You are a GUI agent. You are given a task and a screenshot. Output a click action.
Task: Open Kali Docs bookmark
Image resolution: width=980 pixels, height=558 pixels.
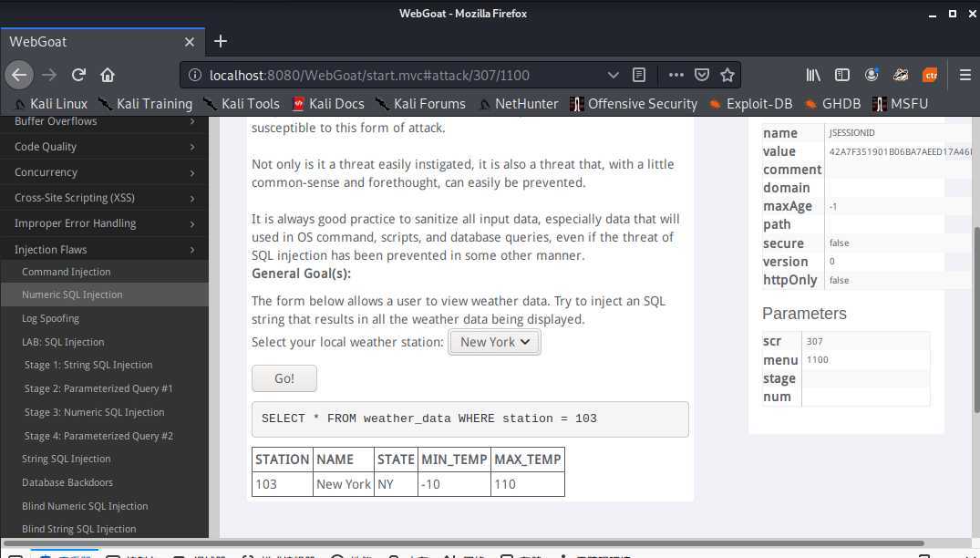(x=329, y=104)
